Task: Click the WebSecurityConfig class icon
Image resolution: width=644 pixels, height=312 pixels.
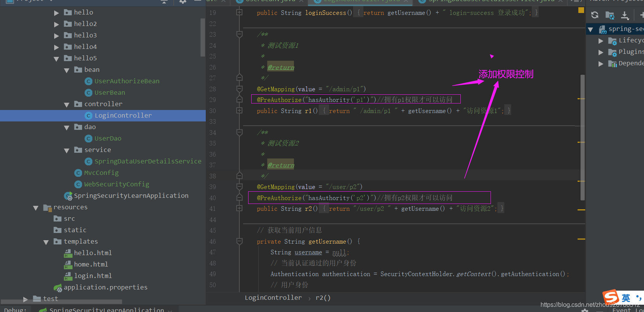Action: pyautogui.click(x=78, y=184)
